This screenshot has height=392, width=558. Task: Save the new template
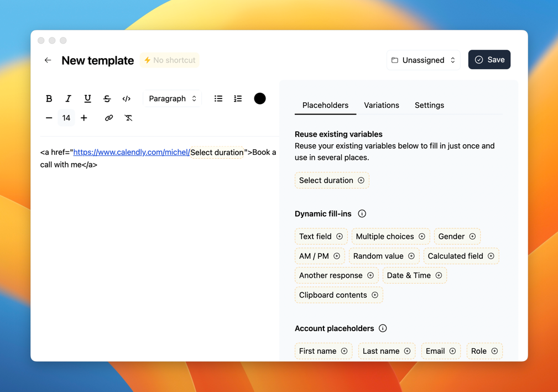point(489,59)
